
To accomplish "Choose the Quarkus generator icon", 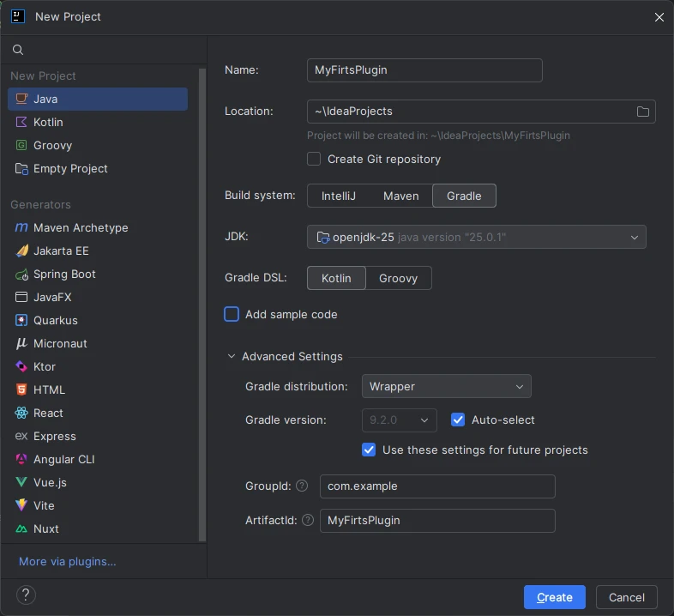I will (x=21, y=320).
